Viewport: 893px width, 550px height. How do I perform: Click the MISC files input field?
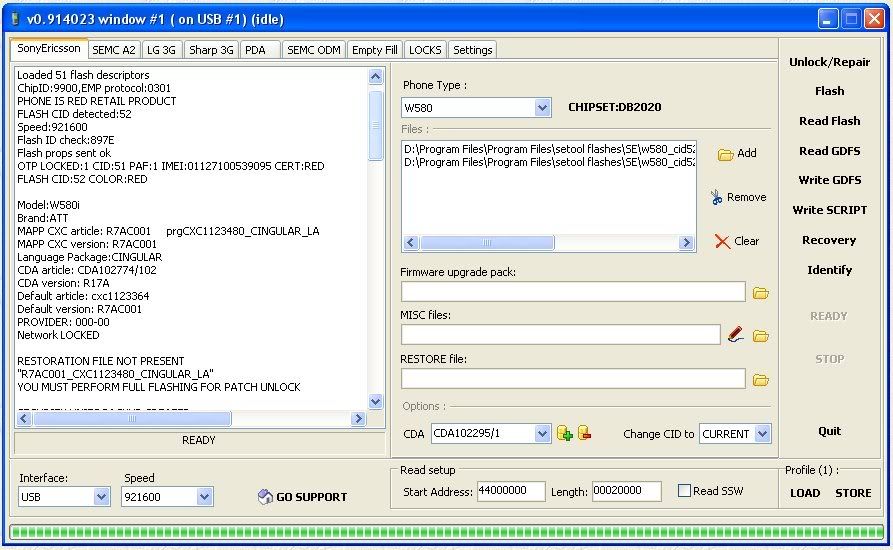(x=560, y=335)
